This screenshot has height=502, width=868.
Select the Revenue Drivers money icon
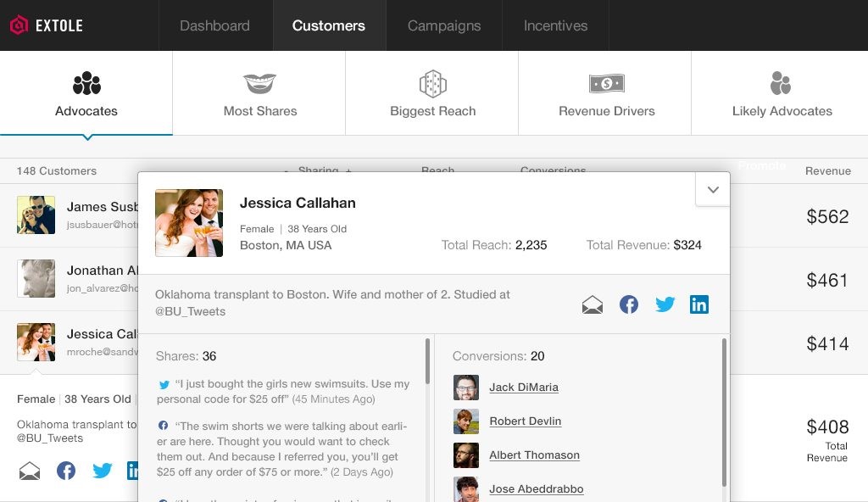coord(607,83)
